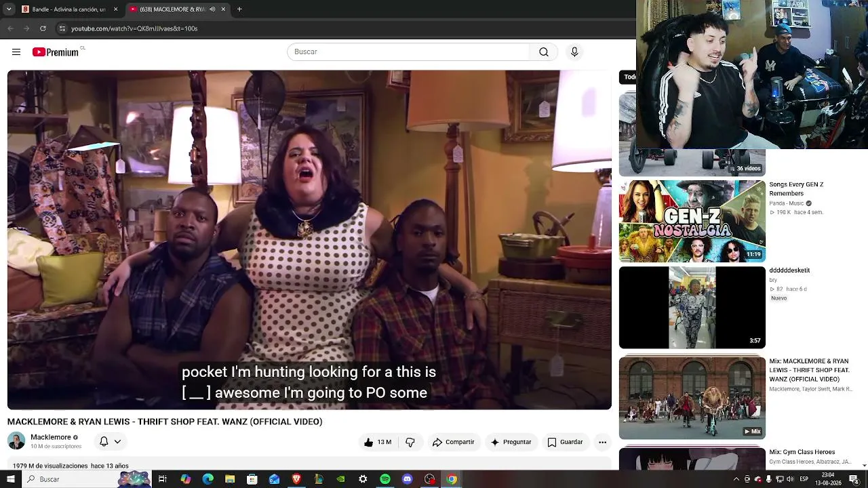
Task: Switch the ESP input language
Action: [x=804, y=479]
